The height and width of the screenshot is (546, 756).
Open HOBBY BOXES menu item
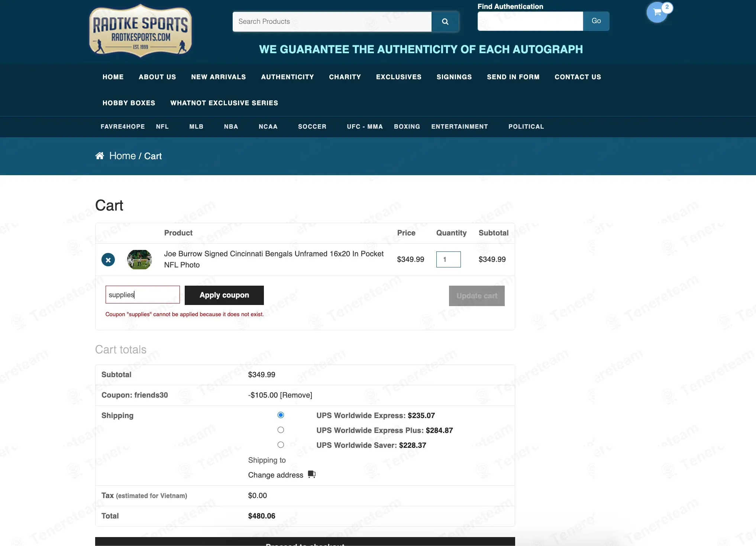129,103
